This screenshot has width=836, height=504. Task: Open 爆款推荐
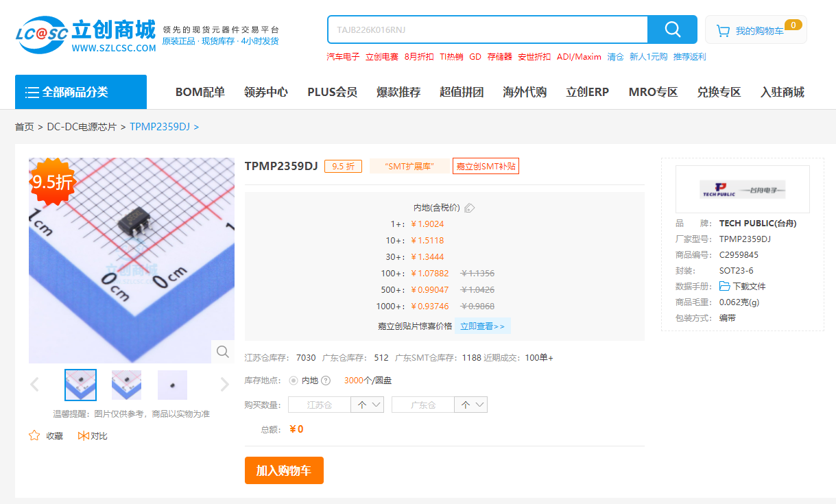[398, 92]
